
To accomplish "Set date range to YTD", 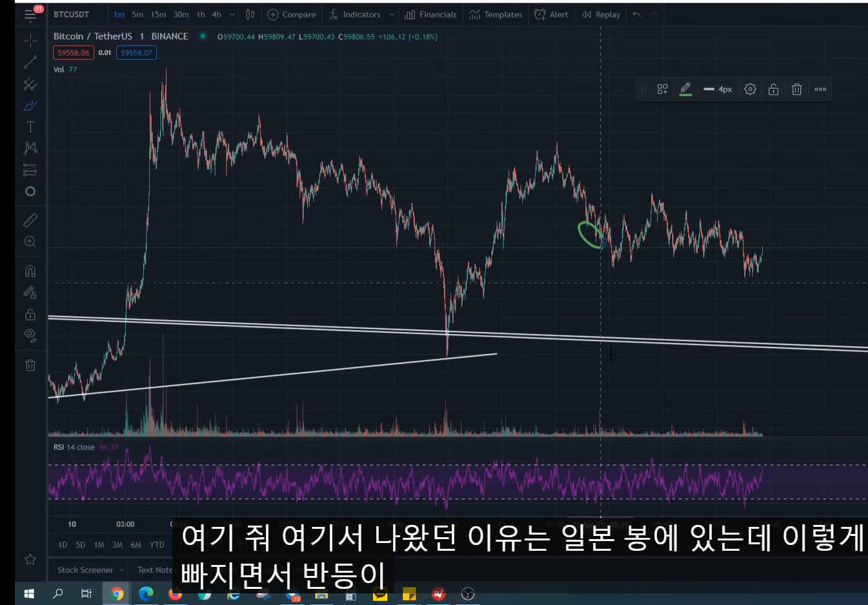I will 157,545.
